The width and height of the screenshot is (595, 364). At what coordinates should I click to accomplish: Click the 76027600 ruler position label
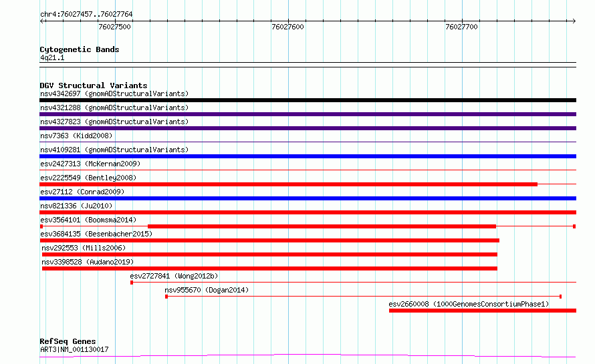pos(287,27)
